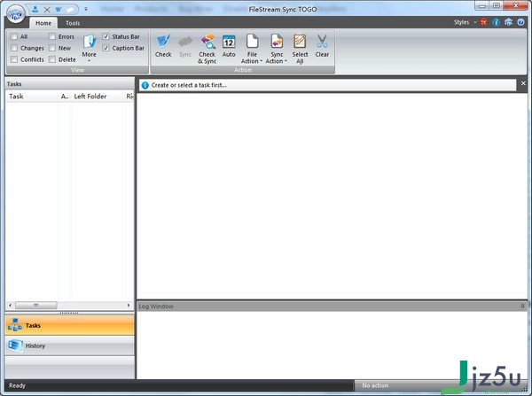532x396 pixels.
Task: Minimize the FileStream Sync TOGO window
Action: [482, 6]
